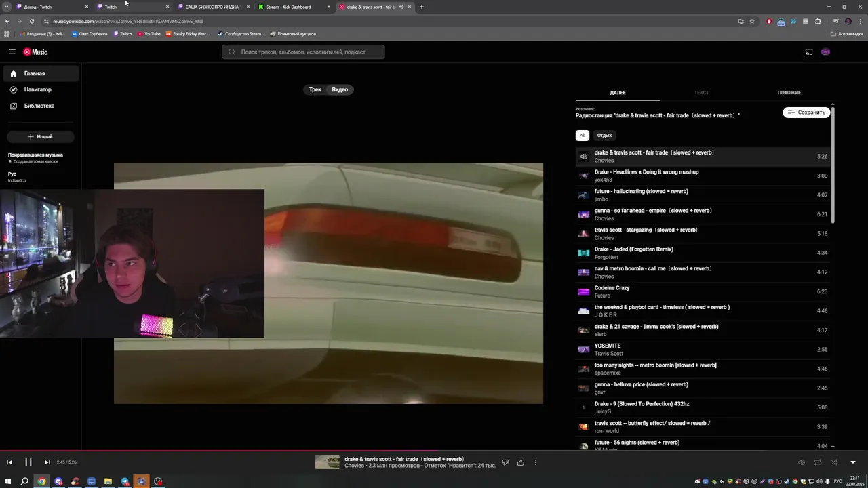Open Библиотека in sidebar

(39, 106)
